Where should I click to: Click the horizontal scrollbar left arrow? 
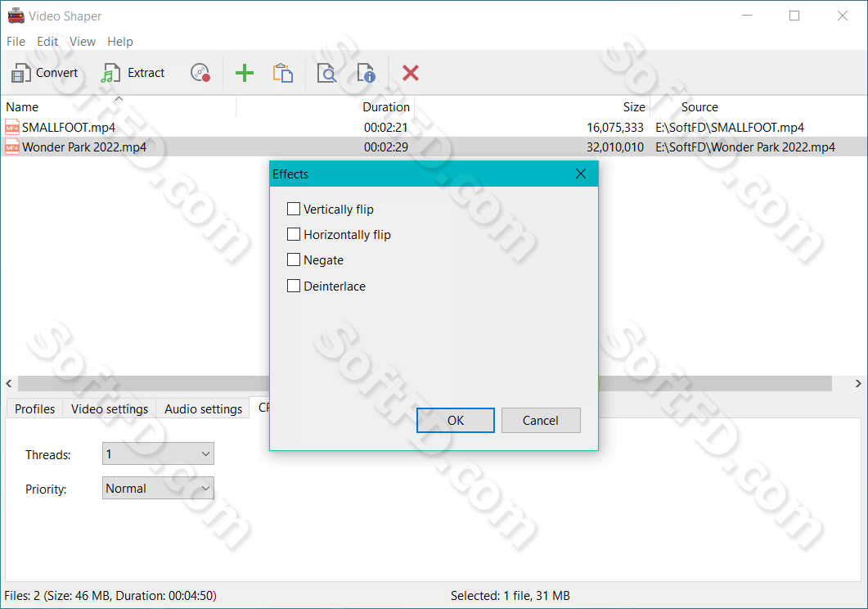tap(9, 383)
